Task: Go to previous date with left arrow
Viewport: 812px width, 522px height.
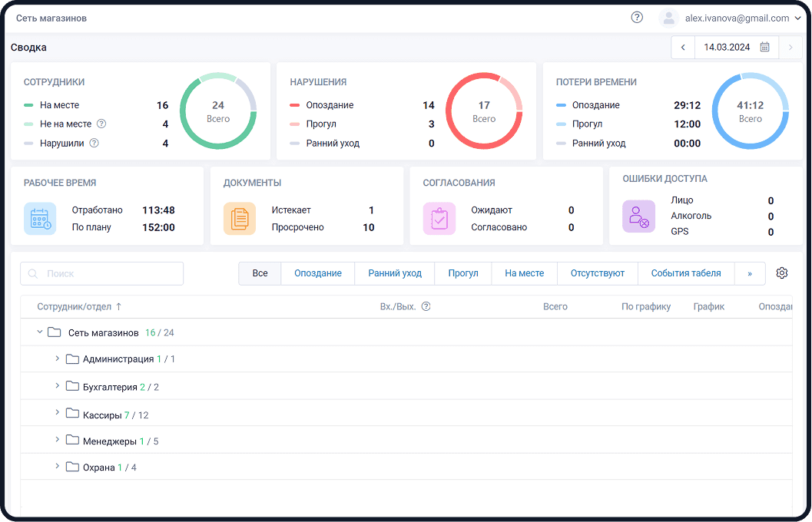Action: (x=683, y=47)
